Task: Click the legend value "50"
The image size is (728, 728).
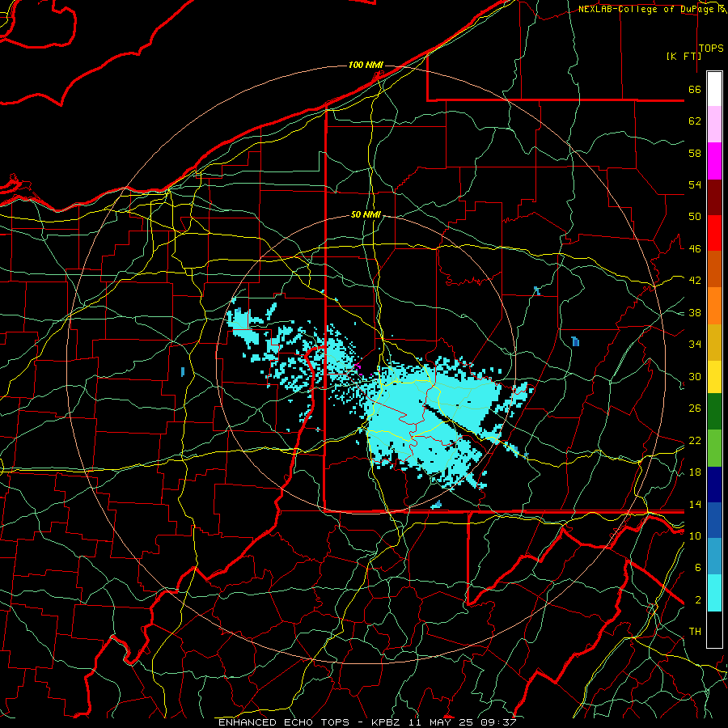Action: (x=695, y=217)
